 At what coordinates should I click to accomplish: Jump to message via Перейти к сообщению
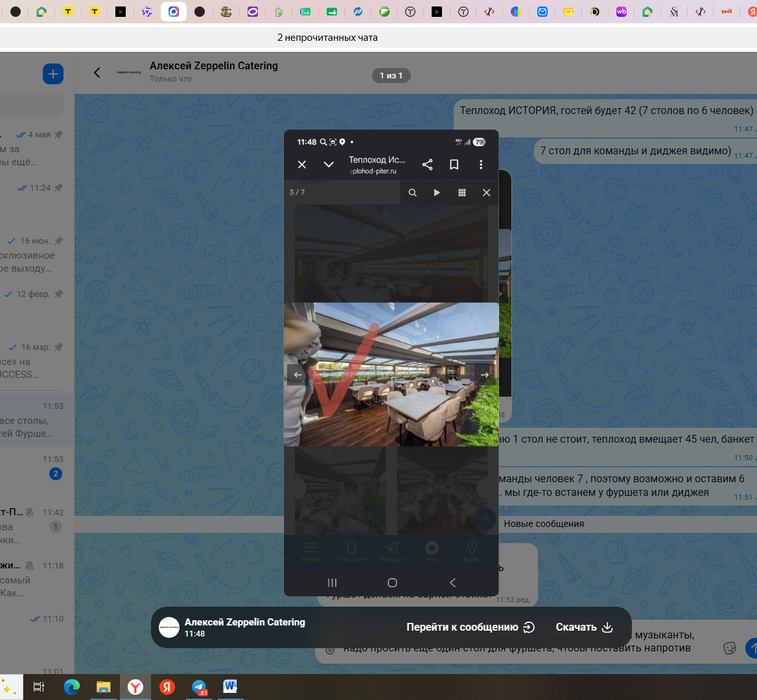click(x=471, y=627)
